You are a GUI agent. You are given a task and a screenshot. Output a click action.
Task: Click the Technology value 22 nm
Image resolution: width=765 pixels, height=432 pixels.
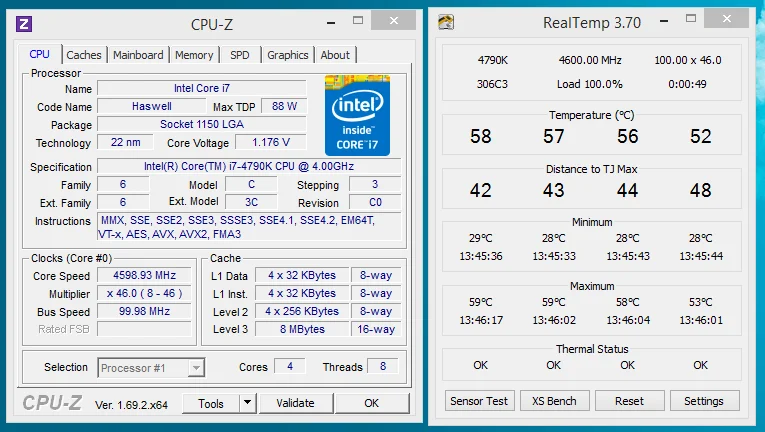pyautogui.click(x=125, y=142)
